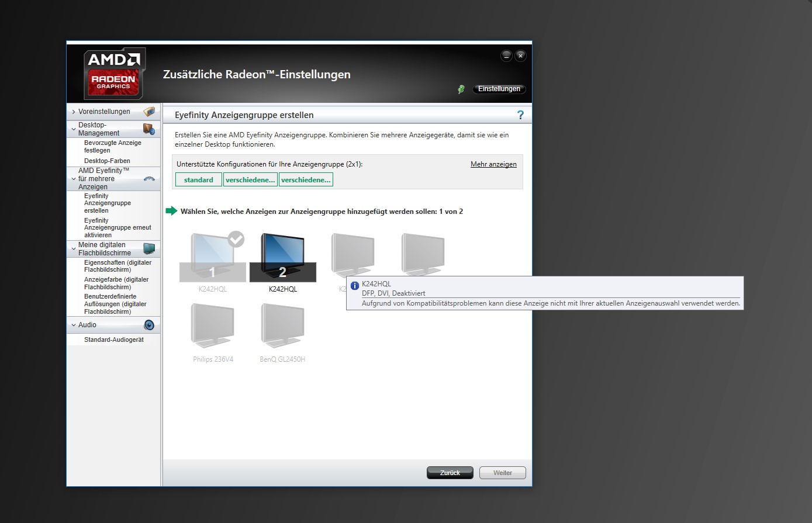Viewport: 812px width, 523px height.
Task: Click the Voreinstellungen presets icon
Action: 149,112
